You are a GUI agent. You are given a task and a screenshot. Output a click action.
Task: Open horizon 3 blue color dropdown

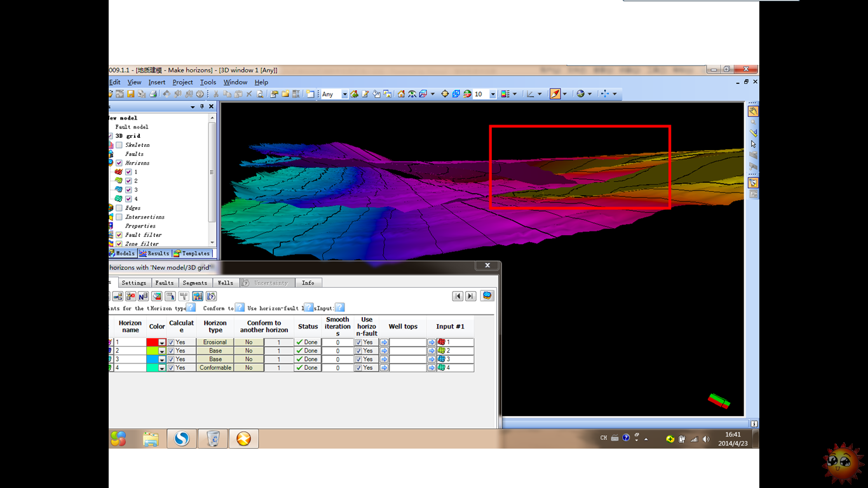162,359
